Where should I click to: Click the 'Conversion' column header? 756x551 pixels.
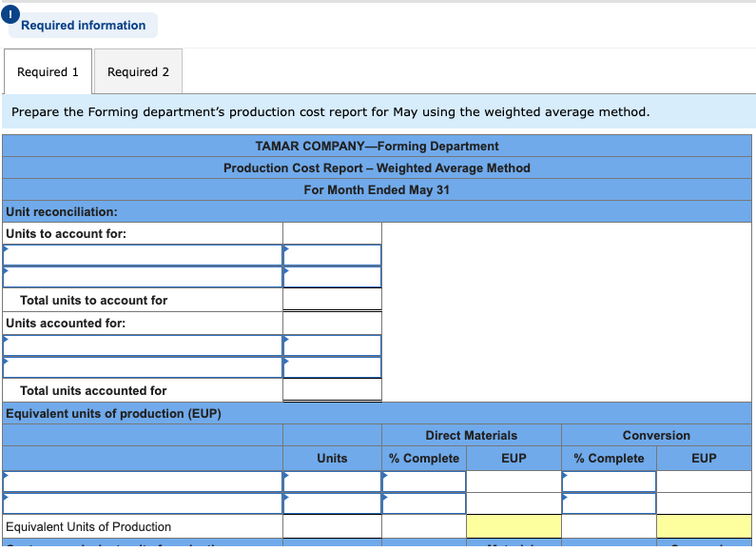tap(657, 435)
